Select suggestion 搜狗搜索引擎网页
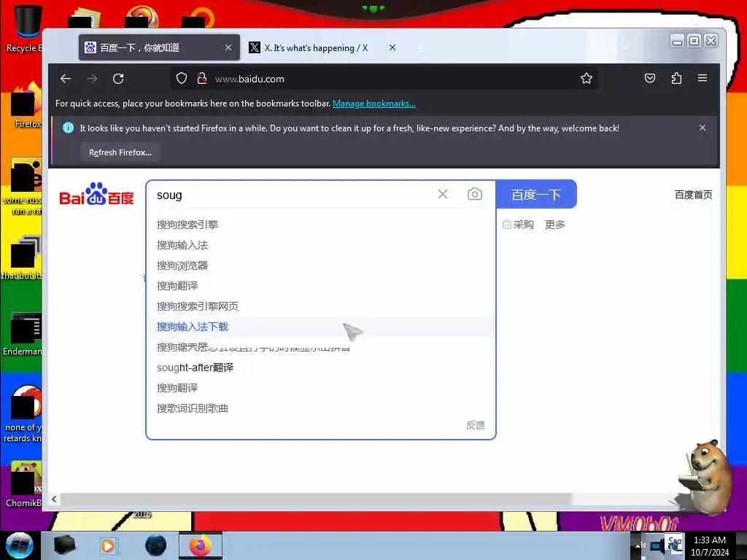This screenshot has height=560, width=747. [x=198, y=306]
